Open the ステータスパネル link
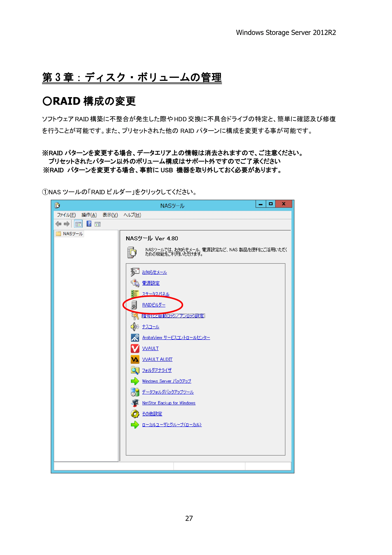Viewport: 392px width, 555px height. coord(156,294)
